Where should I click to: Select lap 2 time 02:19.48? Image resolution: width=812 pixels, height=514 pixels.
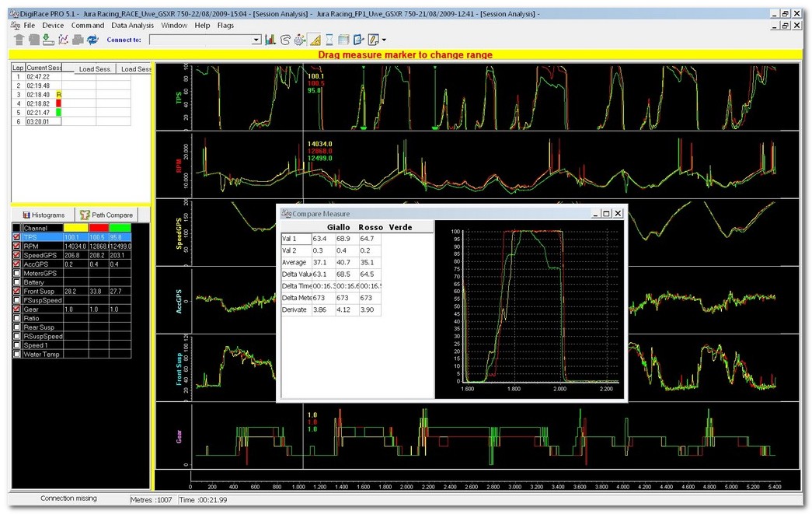(x=38, y=86)
